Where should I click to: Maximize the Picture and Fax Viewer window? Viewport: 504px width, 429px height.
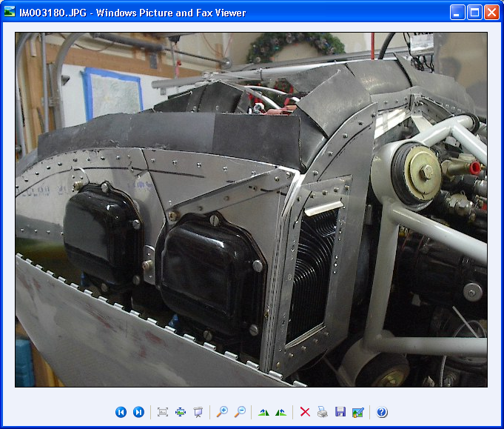coord(474,12)
